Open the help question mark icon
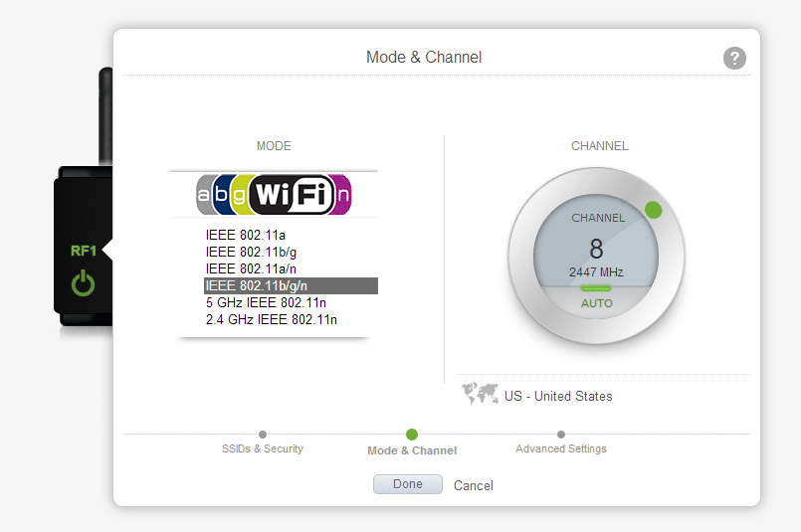The image size is (801, 532). (x=734, y=59)
